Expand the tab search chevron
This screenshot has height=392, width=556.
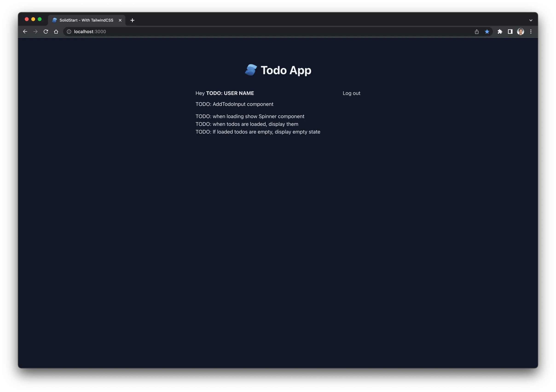coord(531,20)
